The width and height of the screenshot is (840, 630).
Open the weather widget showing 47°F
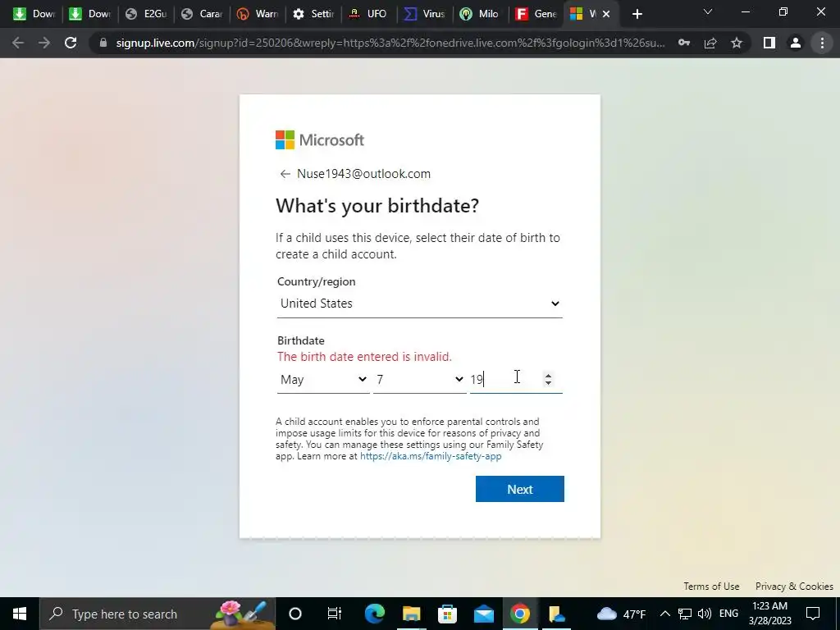pos(622,614)
